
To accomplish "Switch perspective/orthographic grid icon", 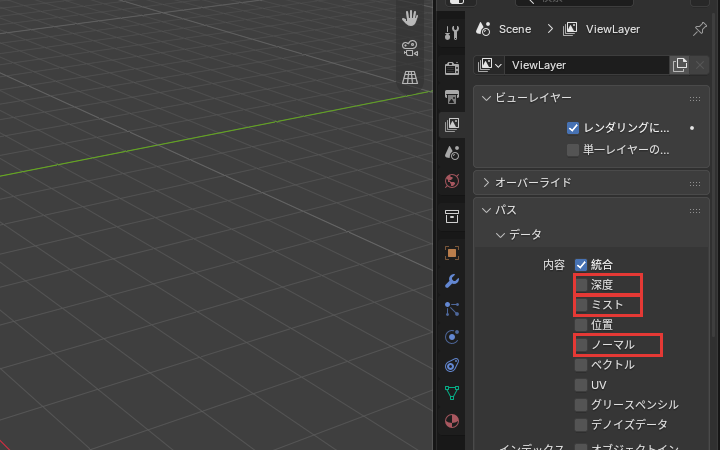I will (x=410, y=77).
